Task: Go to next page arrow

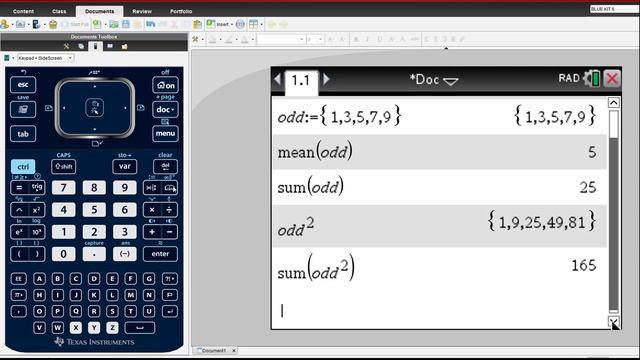Action: [x=326, y=79]
